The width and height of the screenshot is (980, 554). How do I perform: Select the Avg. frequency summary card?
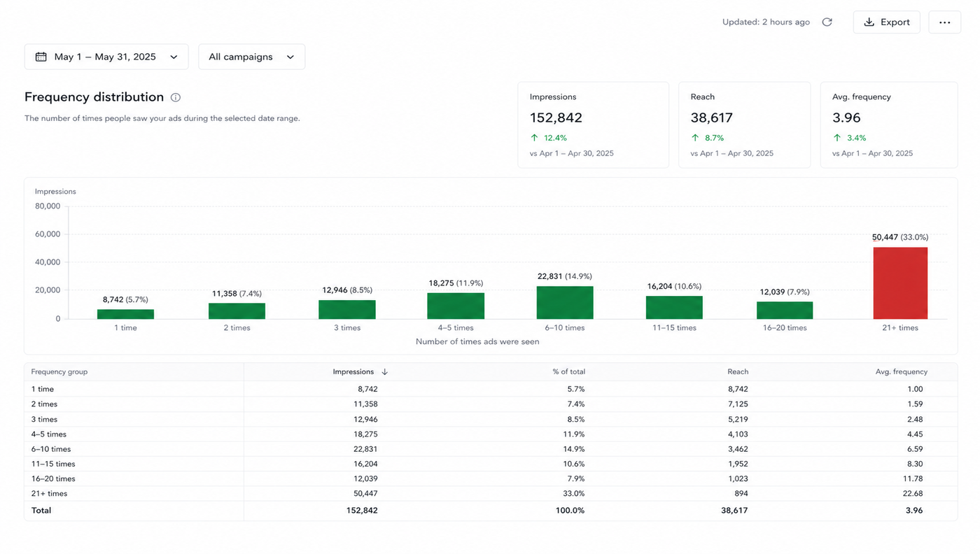[x=889, y=125]
